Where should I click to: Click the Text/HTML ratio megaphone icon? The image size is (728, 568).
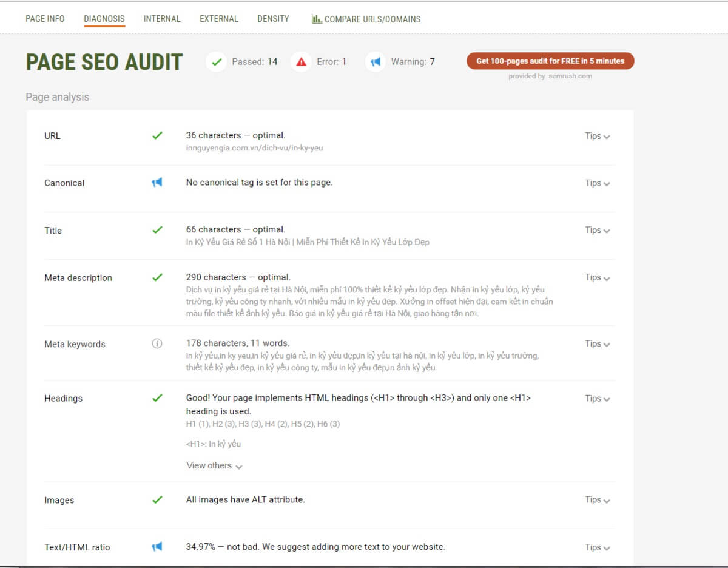(157, 547)
